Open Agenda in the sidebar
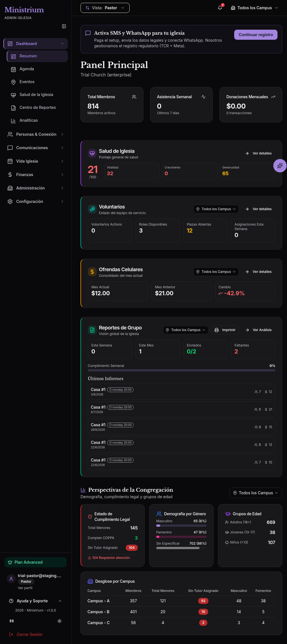The height and width of the screenshot is (644, 287). (x=37, y=69)
